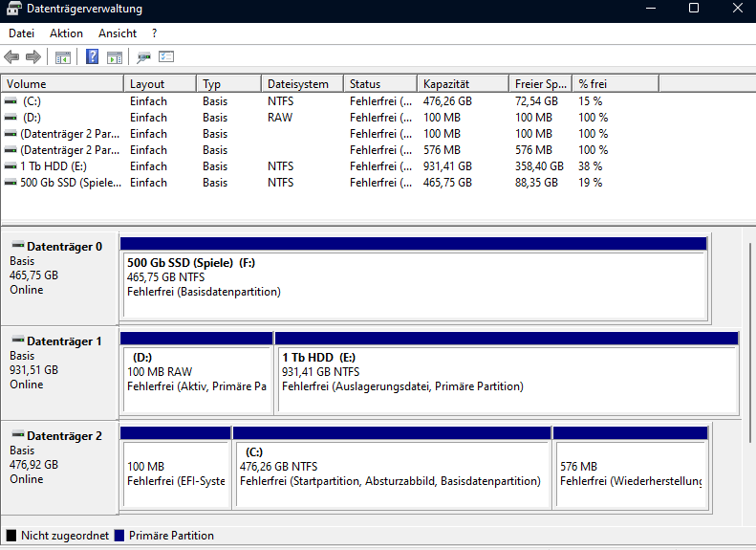Viewport: 756px width, 550px height.
Task: Open the ? help menu
Action: (x=154, y=33)
